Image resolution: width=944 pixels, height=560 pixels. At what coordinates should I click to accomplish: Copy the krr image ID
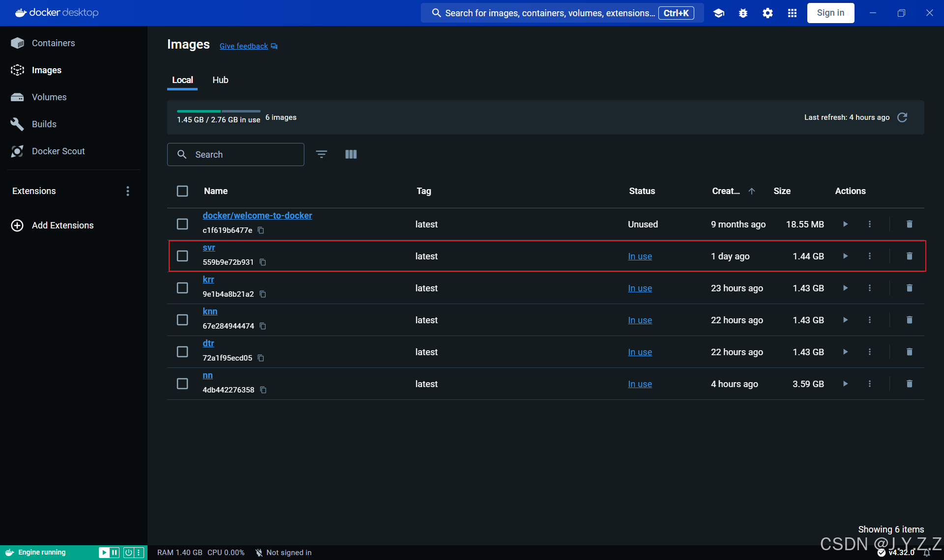point(263,294)
